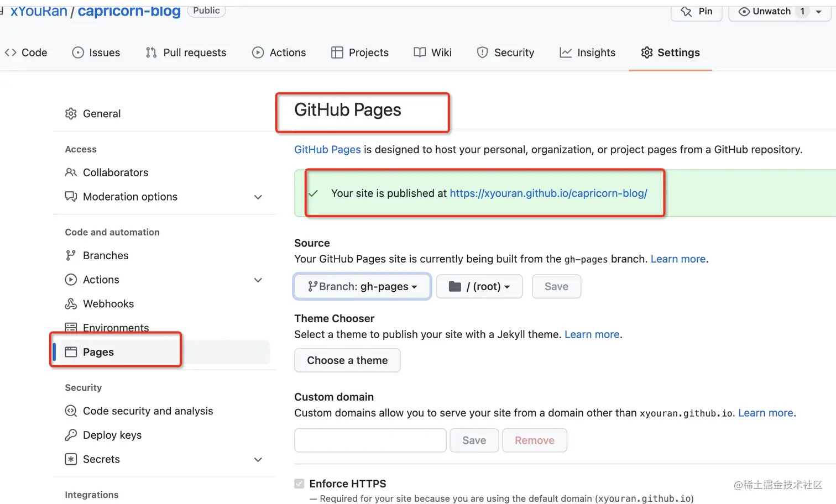Click the Environments server icon
This screenshot has height=504, width=836.
coord(71,327)
